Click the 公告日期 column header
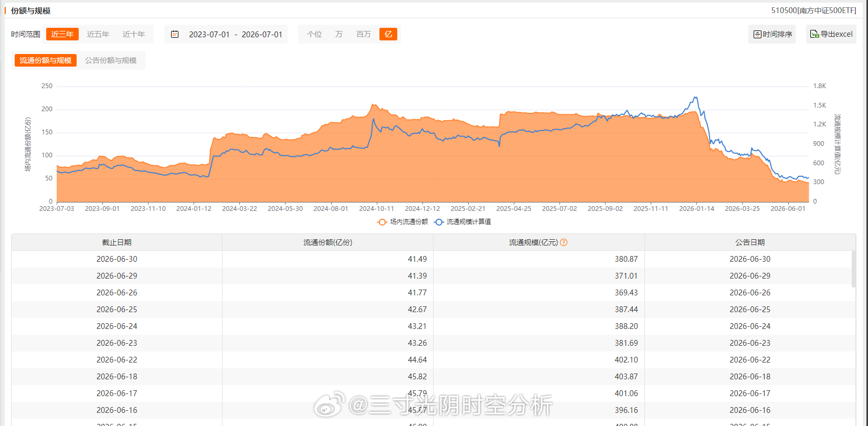 tap(750, 242)
